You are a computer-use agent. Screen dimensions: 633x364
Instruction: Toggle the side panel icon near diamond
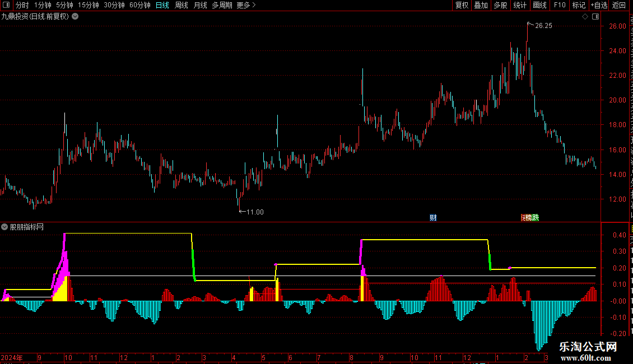tap(595, 17)
